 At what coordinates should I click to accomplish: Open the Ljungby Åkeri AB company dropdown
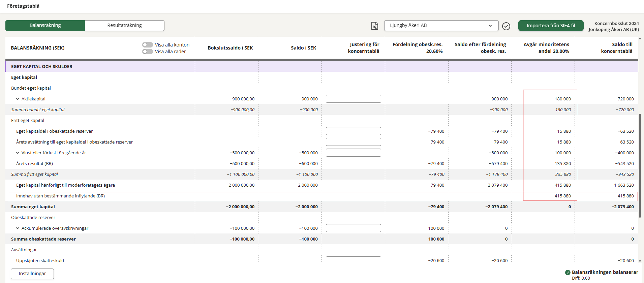point(441,26)
